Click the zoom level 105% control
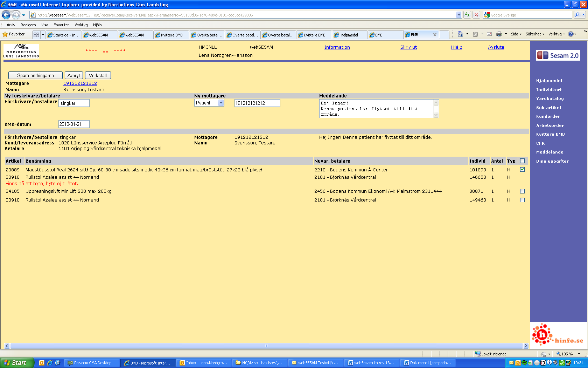Viewport: 588px width, 368px height. [x=568, y=354]
